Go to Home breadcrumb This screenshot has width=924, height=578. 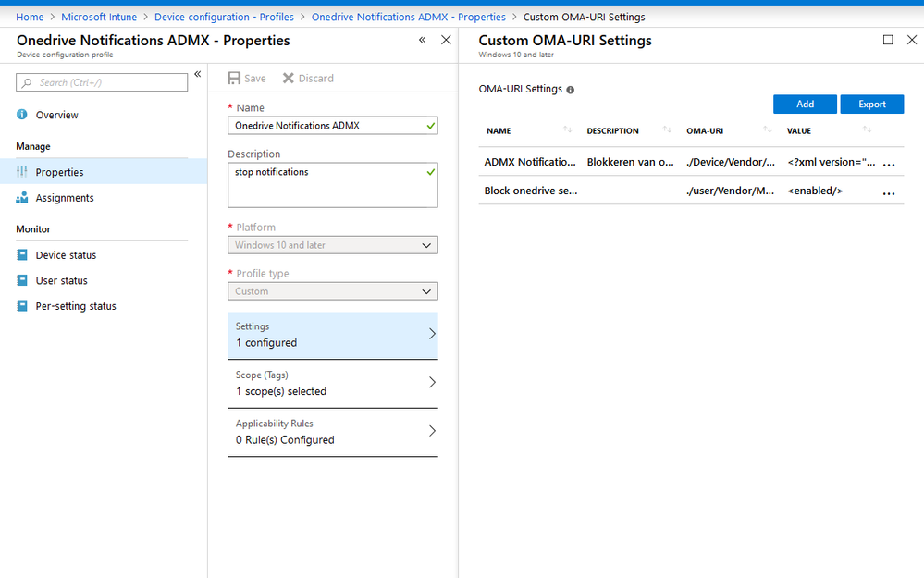click(30, 17)
